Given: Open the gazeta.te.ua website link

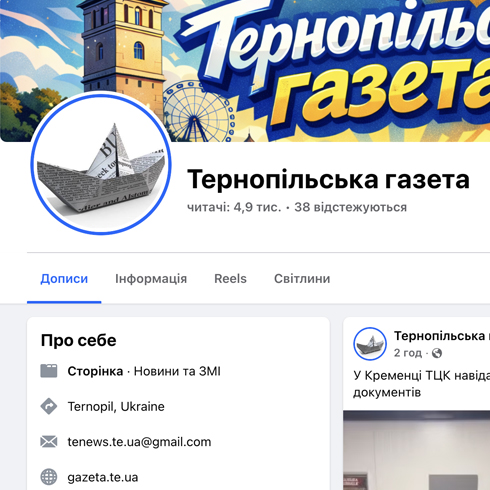Looking at the screenshot, I should [103, 477].
